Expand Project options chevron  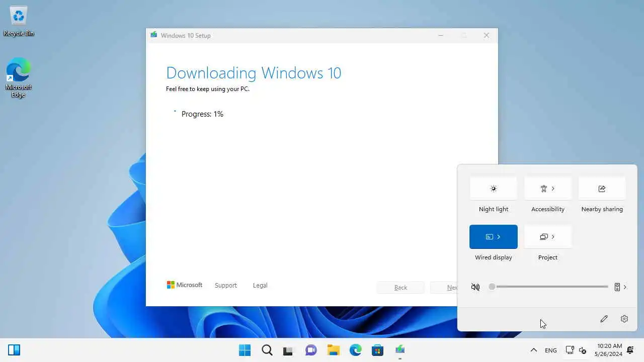553,237
